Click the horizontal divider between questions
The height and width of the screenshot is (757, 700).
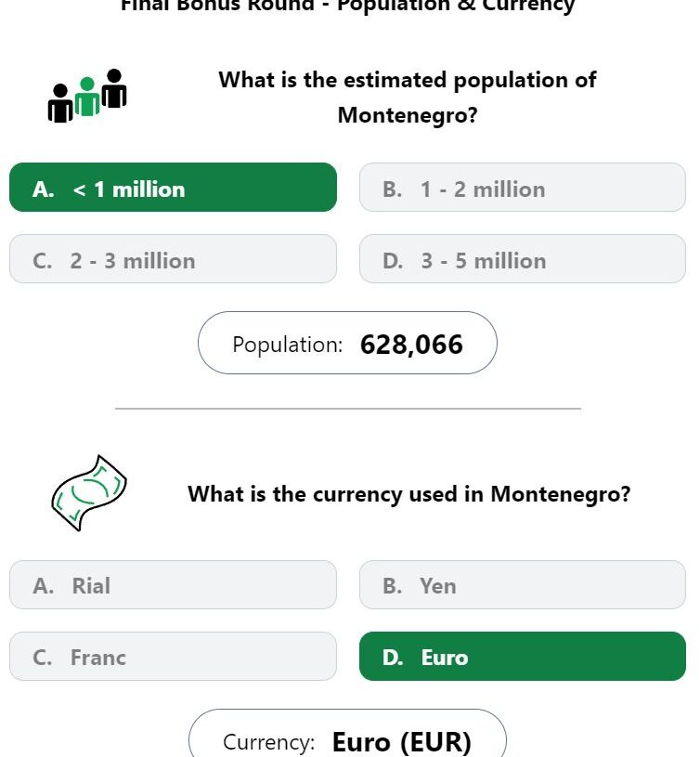coord(348,409)
